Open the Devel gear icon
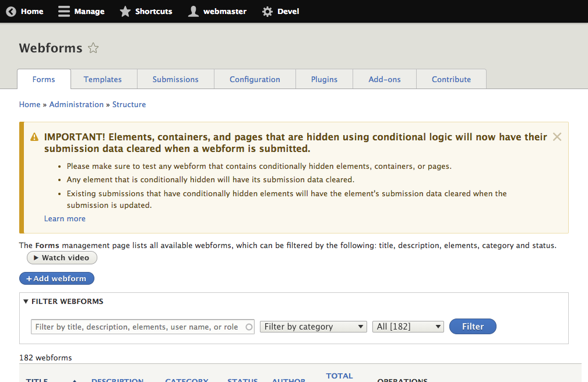The width and height of the screenshot is (588, 382). pos(266,11)
